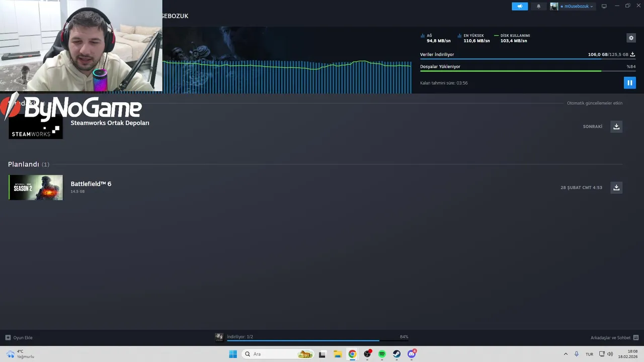Viewport: 644px width, 362px height.
Task: Open the network tray icon
Action: (603, 354)
